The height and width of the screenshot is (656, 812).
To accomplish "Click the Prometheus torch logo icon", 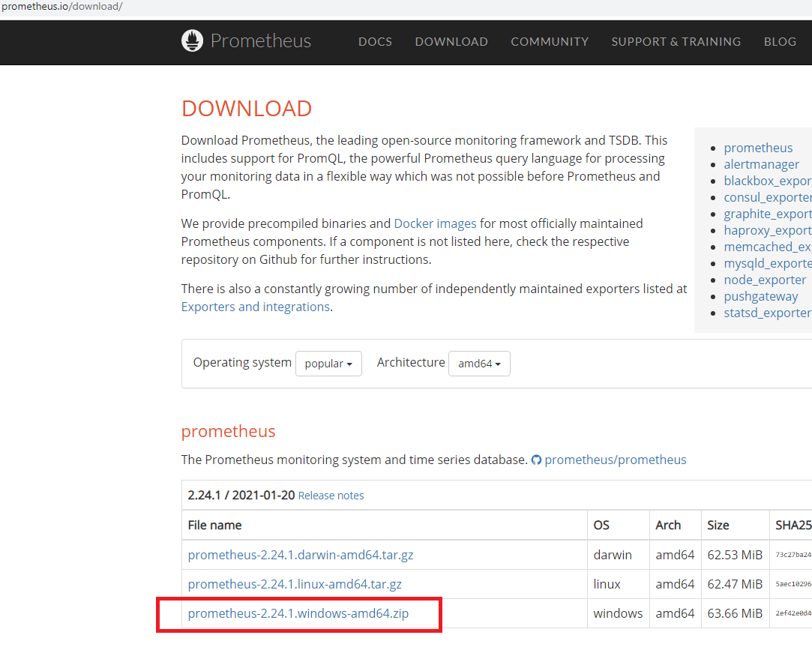I will 192,40.
